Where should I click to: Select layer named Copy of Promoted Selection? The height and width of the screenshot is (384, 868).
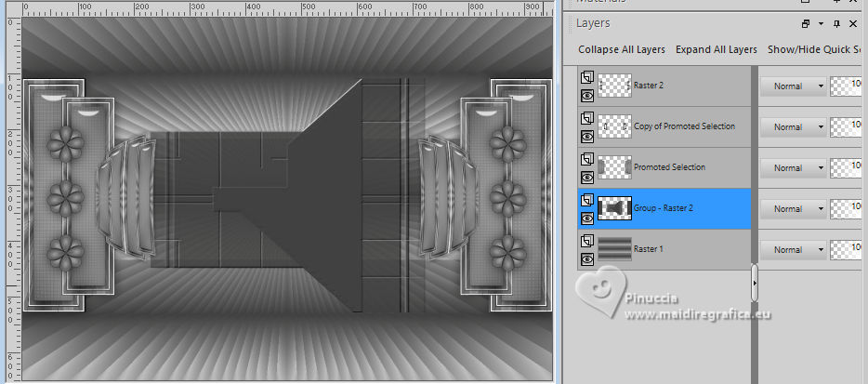[x=684, y=126]
